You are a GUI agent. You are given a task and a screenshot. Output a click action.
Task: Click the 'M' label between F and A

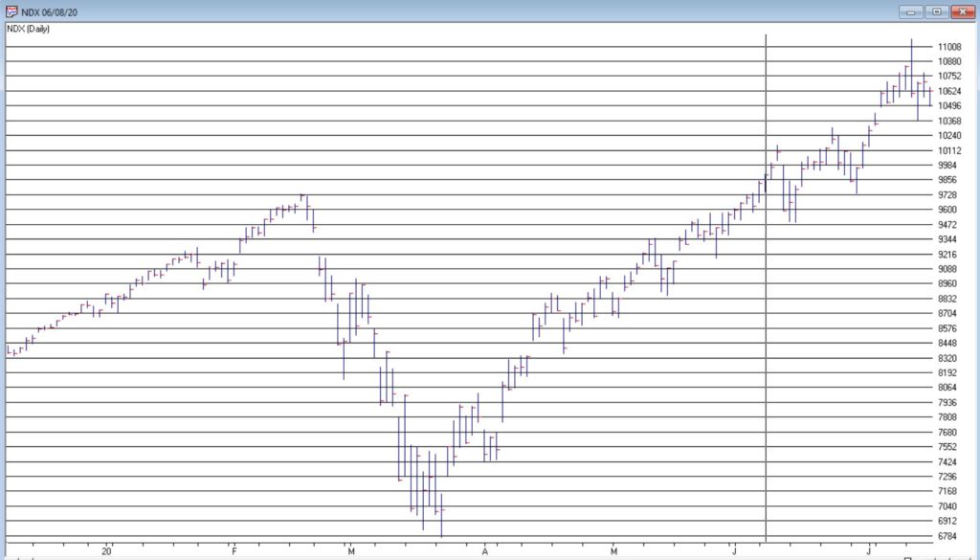tap(351, 551)
